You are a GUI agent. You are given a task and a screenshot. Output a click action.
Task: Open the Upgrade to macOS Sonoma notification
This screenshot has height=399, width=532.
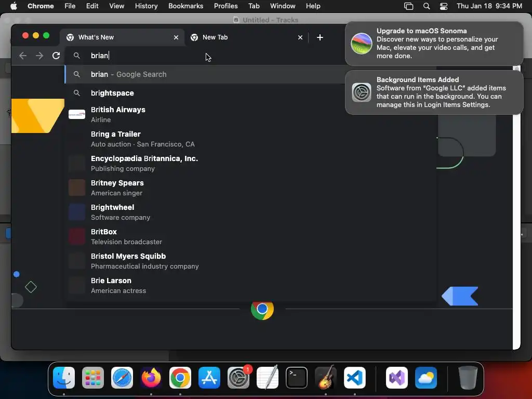(x=434, y=44)
